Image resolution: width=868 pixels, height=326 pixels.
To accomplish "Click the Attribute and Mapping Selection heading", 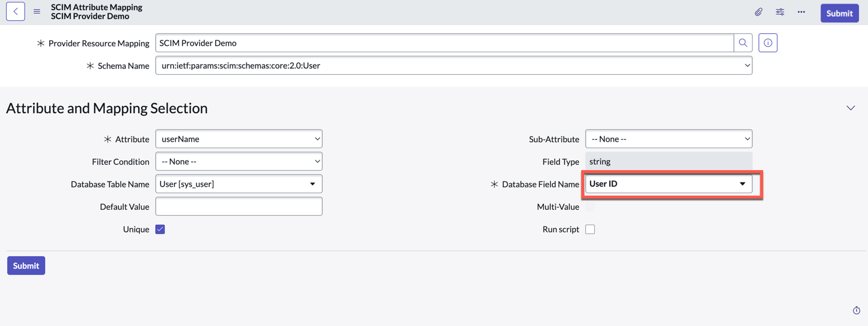I will click(x=107, y=108).
